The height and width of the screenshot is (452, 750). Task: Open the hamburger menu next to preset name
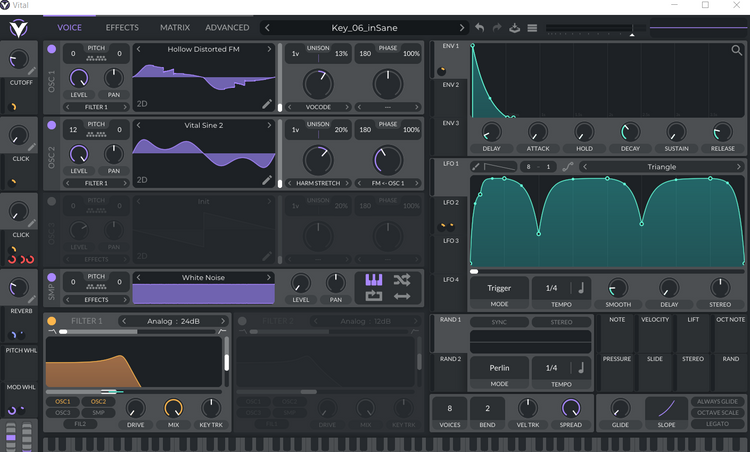pos(532,28)
